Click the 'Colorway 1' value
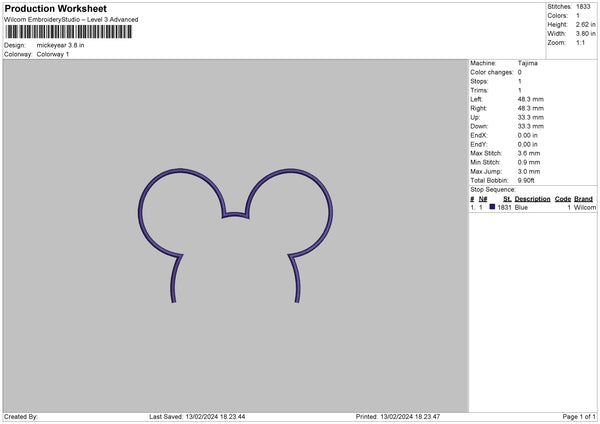The width and height of the screenshot is (600, 424). click(53, 54)
